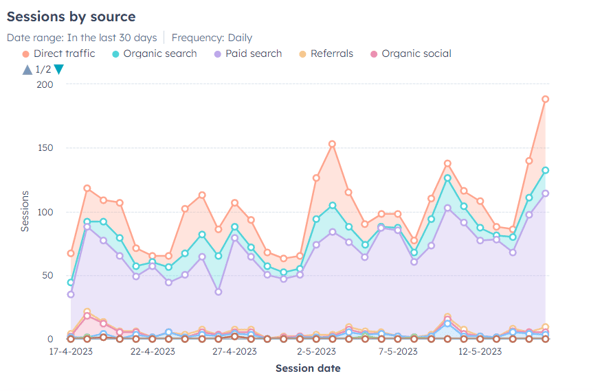Toggle the Organic search legend series
The image size is (602, 391).
click(x=154, y=54)
